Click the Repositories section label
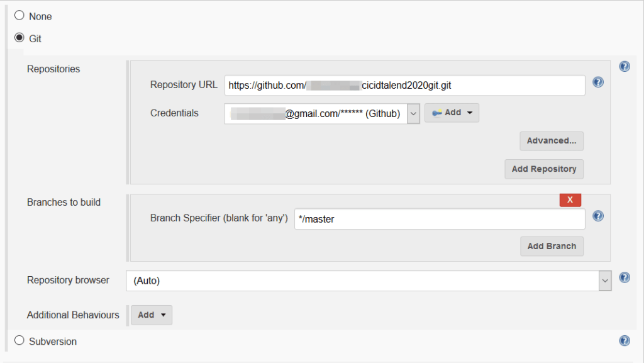 coord(53,69)
